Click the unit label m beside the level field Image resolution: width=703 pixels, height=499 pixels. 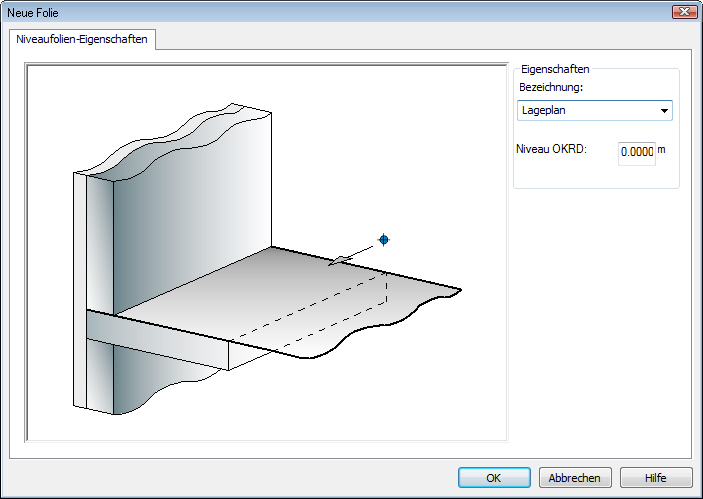click(x=661, y=150)
